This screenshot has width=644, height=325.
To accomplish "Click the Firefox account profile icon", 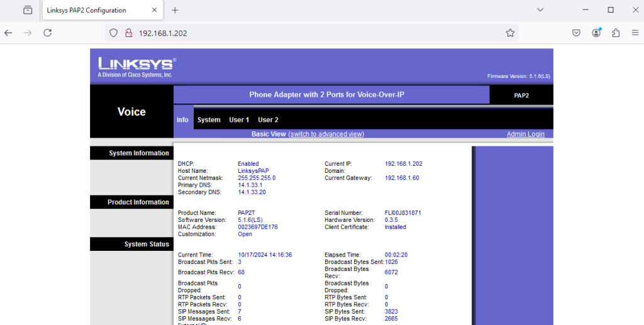I will [x=596, y=33].
